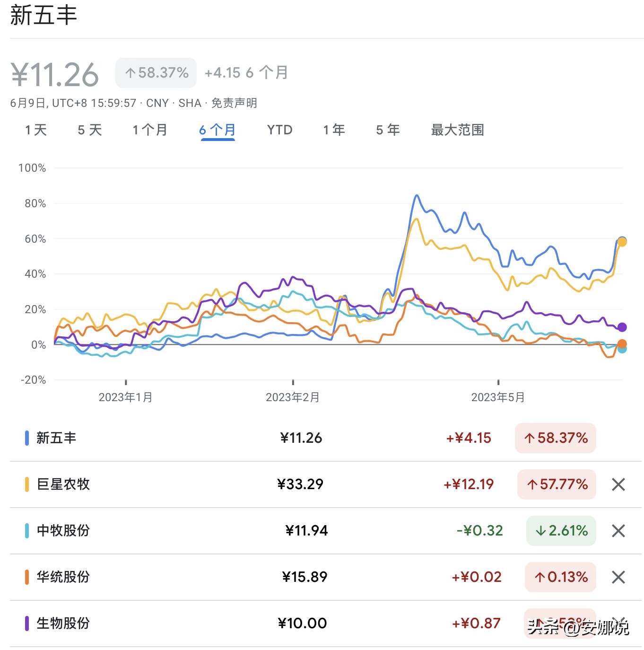Screen dimensions: 644x650
Task: Remove 华统股份 from comparison
Action: pyautogui.click(x=618, y=577)
